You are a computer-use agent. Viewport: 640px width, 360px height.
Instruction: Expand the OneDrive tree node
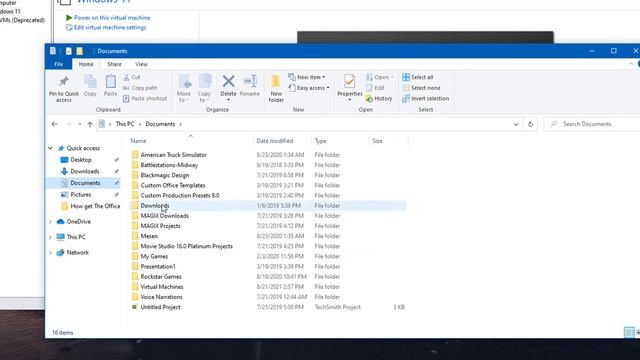point(50,222)
